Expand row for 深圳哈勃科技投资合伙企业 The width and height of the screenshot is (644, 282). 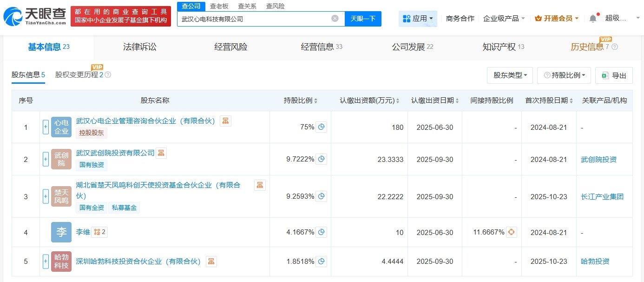[x=45, y=261]
